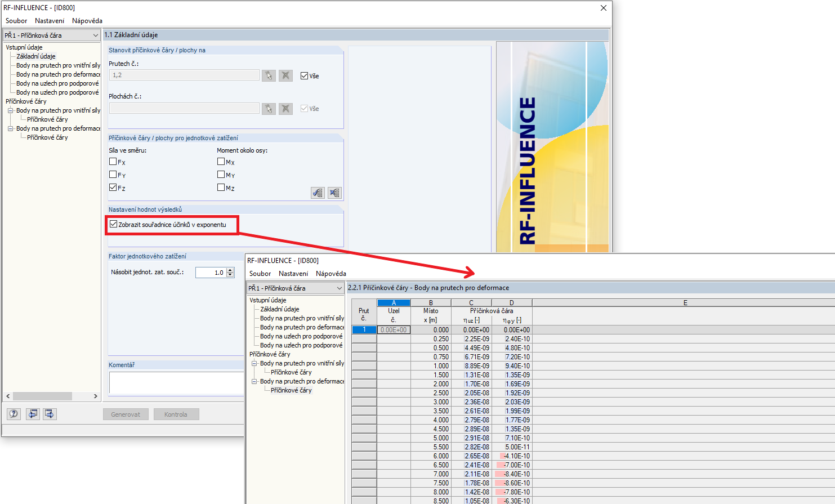835x504 pixels.
Task: Enable the Mx moment checkbox
Action: (221, 162)
